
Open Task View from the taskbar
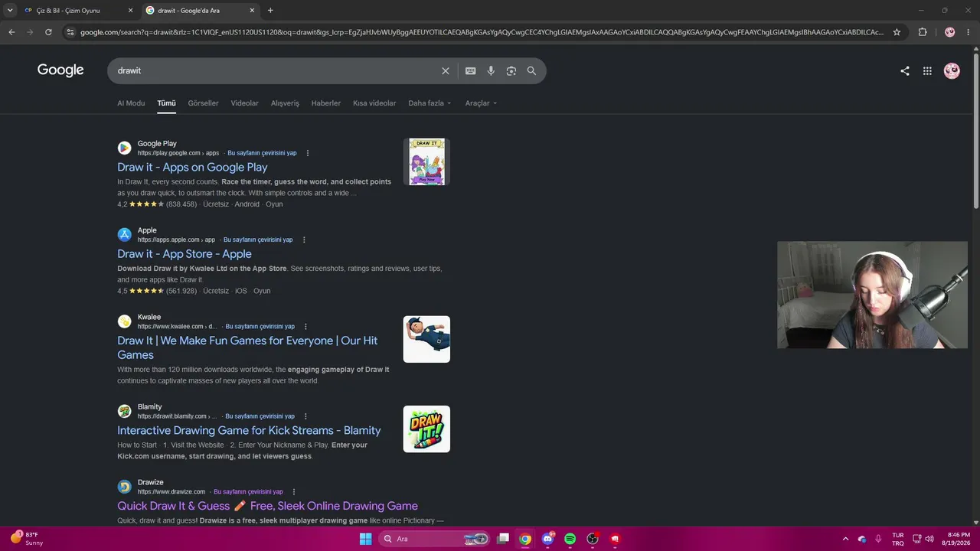tap(503, 539)
